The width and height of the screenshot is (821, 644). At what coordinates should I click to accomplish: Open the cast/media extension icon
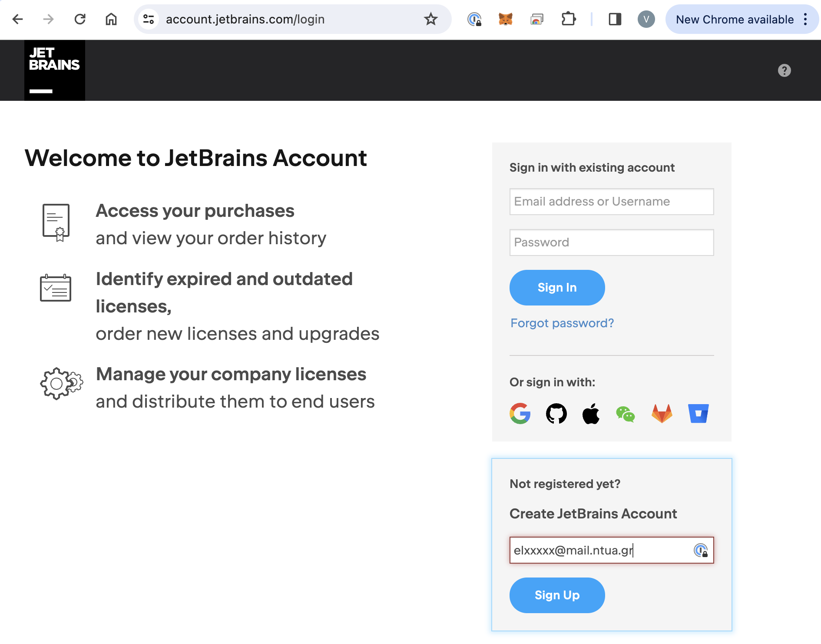click(537, 19)
